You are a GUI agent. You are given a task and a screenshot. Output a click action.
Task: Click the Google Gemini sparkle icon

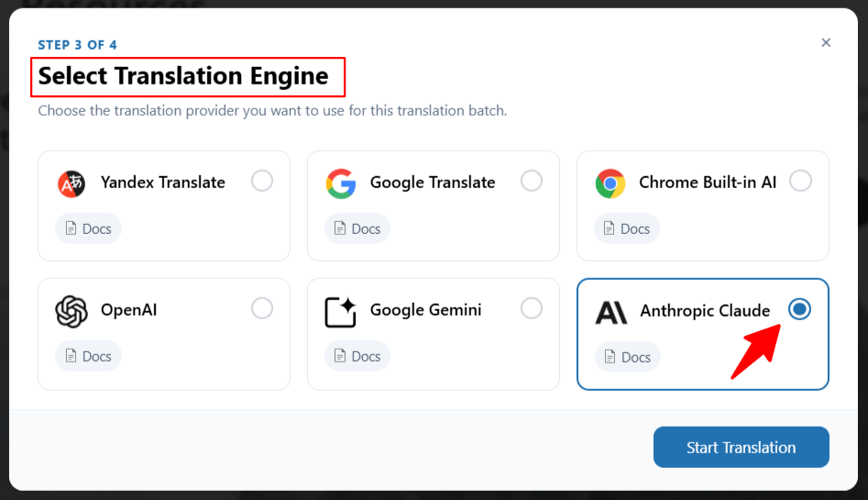point(340,311)
